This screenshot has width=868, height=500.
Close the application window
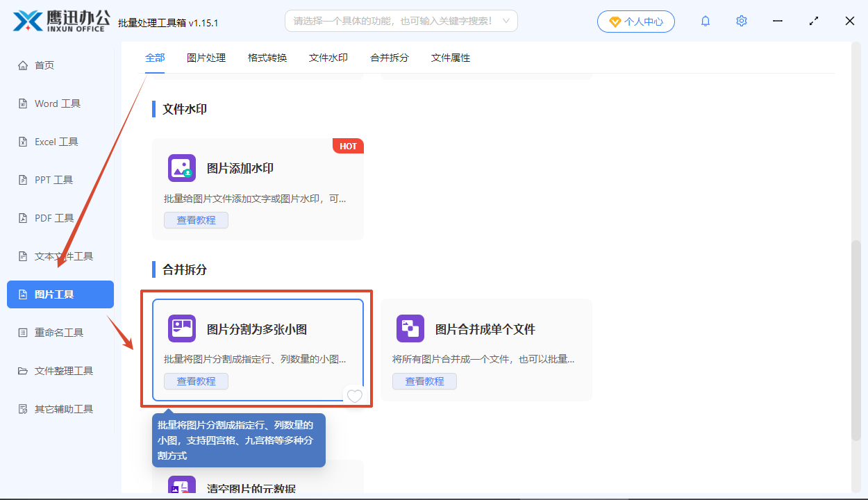coord(850,22)
